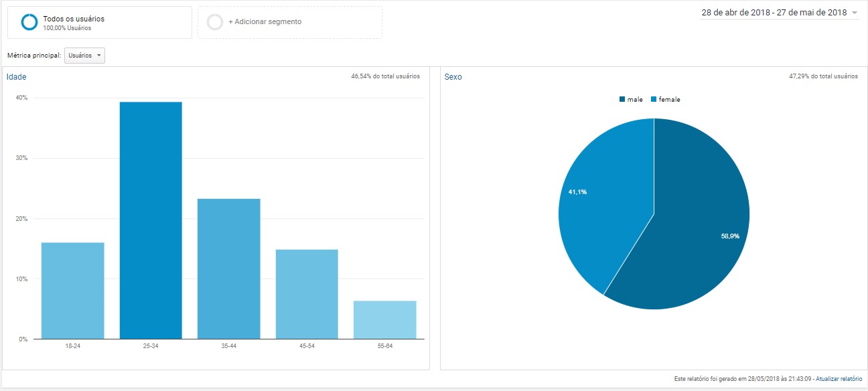Image resolution: width=868 pixels, height=391 pixels.
Task: Click the female legend color square
Action: pos(654,100)
